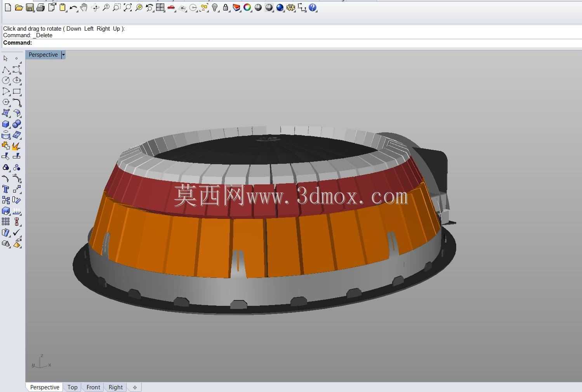The height and width of the screenshot is (392, 582).
Task: Select the Rotate View tool
Action: pyautogui.click(x=95, y=7)
